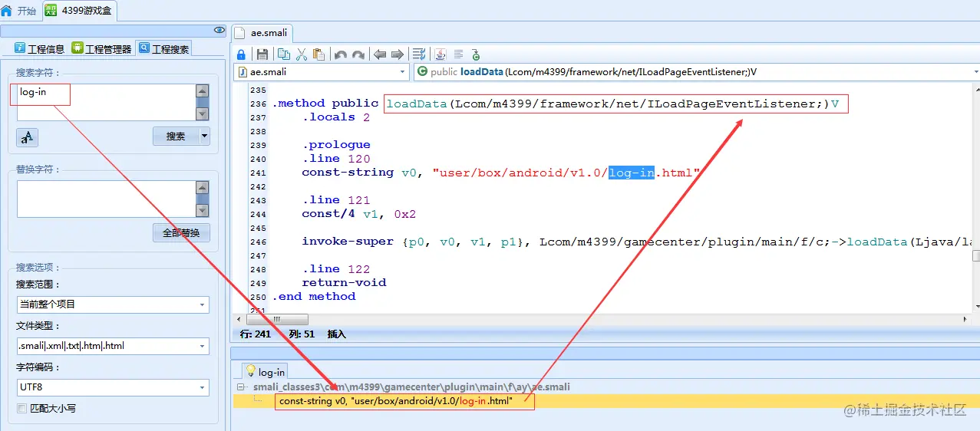Toggle the eye icon in left panel header
The height and width of the screenshot is (431, 980).
(x=219, y=30)
